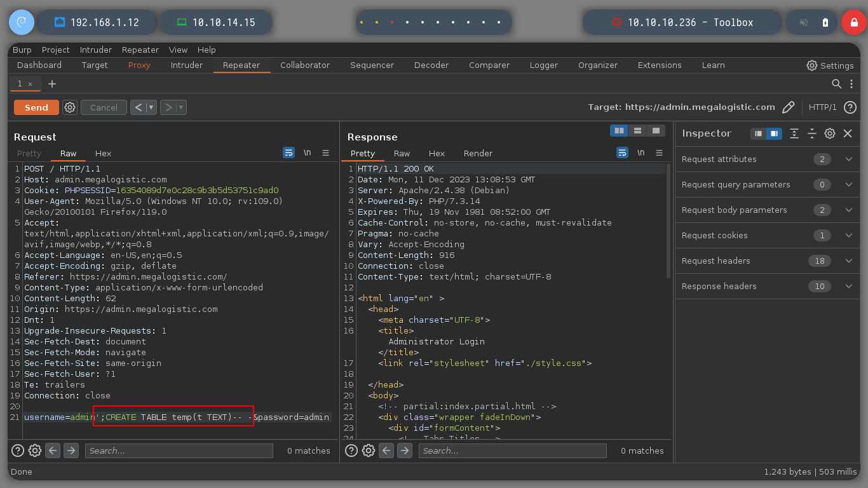The width and height of the screenshot is (868, 488).
Task: Click the Request hamburger menu icon
Action: click(326, 153)
